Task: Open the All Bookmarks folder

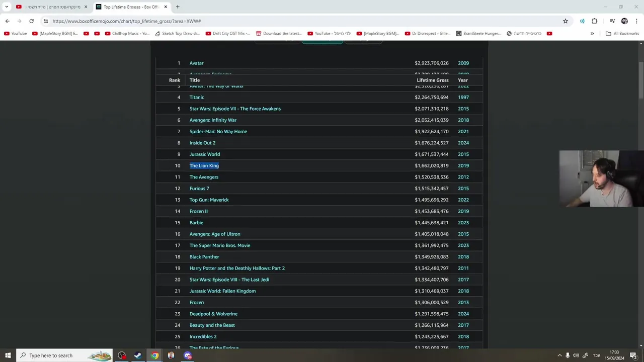Action: coord(622,34)
